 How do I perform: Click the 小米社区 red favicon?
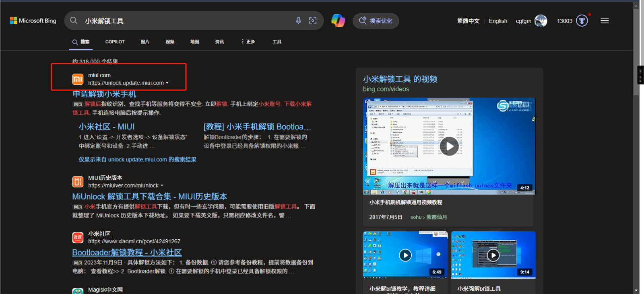pyautogui.click(x=78, y=238)
